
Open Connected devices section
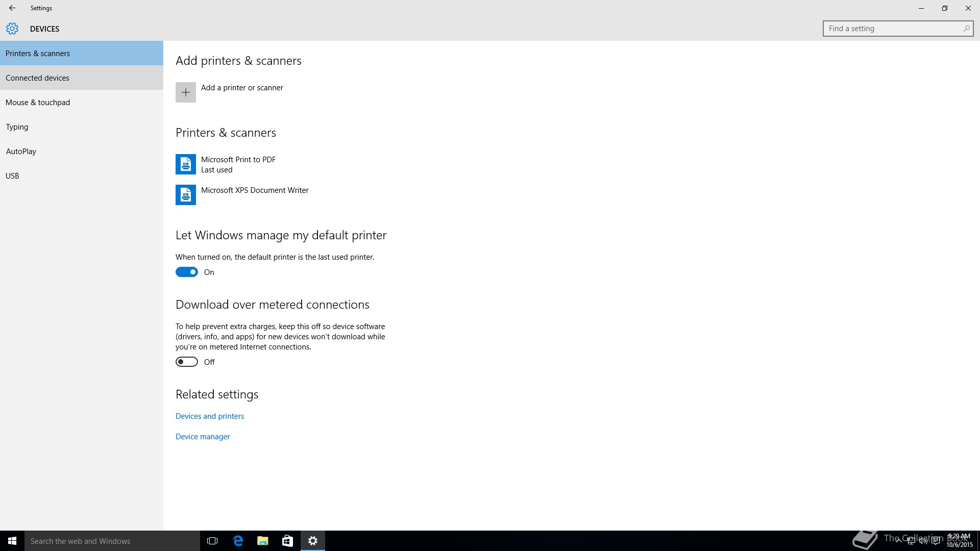click(82, 78)
